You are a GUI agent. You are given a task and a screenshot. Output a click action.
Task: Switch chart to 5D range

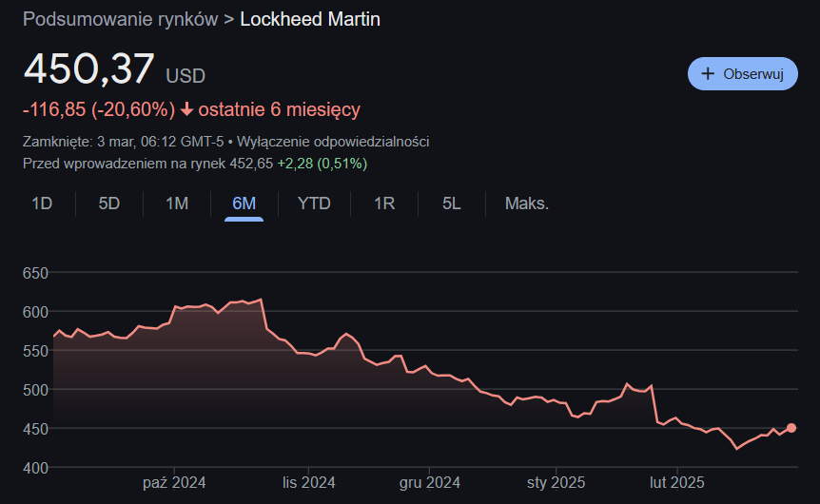coord(109,204)
